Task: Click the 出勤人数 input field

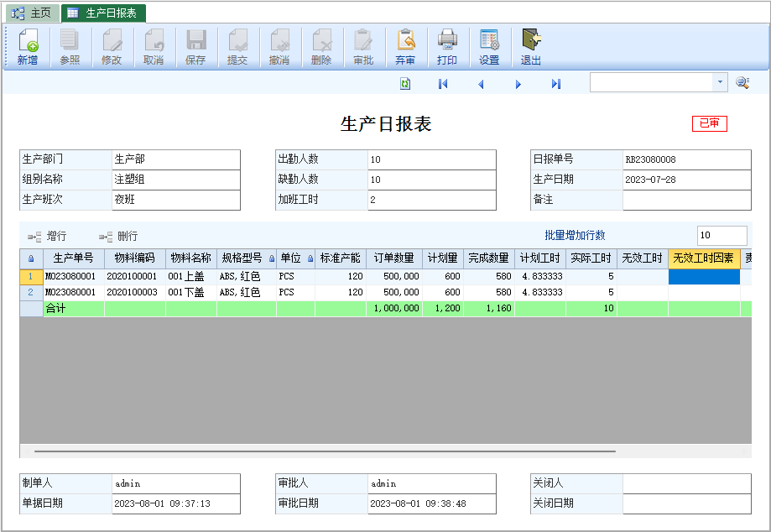Action: pyautogui.click(x=432, y=159)
